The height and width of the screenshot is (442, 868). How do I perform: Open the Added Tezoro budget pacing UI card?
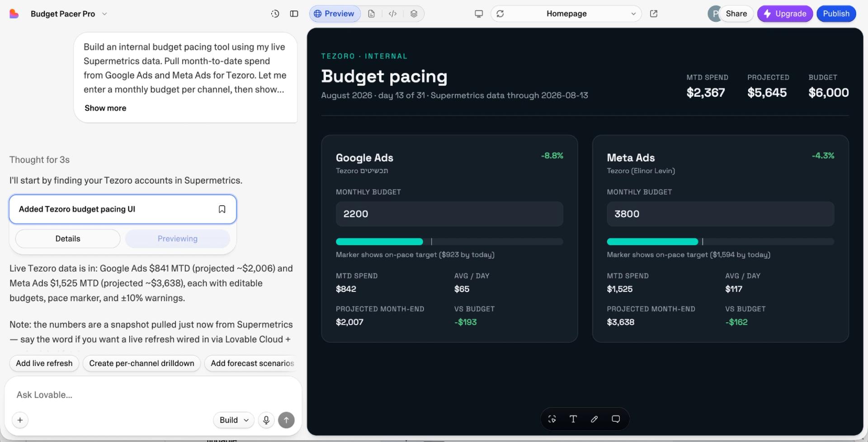click(123, 209)
